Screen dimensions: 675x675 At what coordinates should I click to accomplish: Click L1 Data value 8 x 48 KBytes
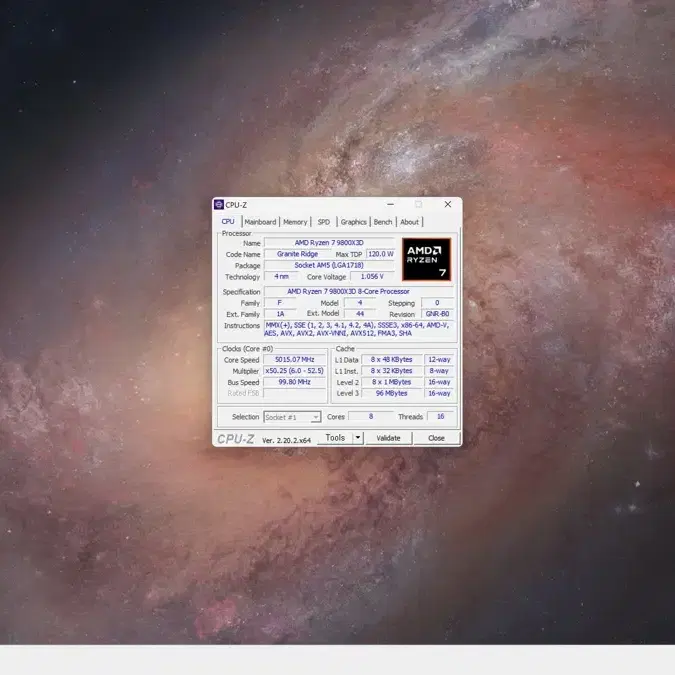pos(391,359)
